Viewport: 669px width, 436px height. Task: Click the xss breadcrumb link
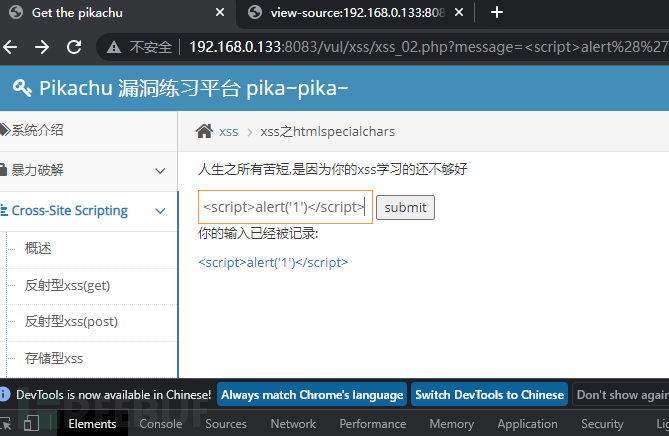coord(229,132)
